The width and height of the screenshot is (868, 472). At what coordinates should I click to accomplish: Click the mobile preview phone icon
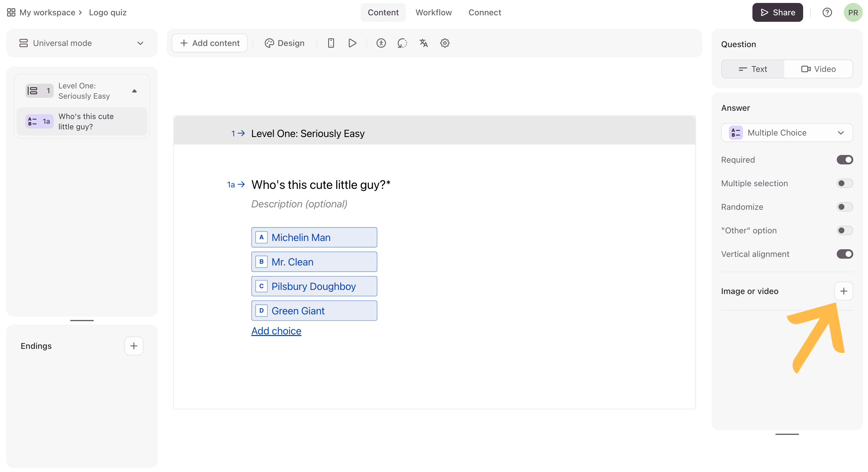click(x=331, y=43)
